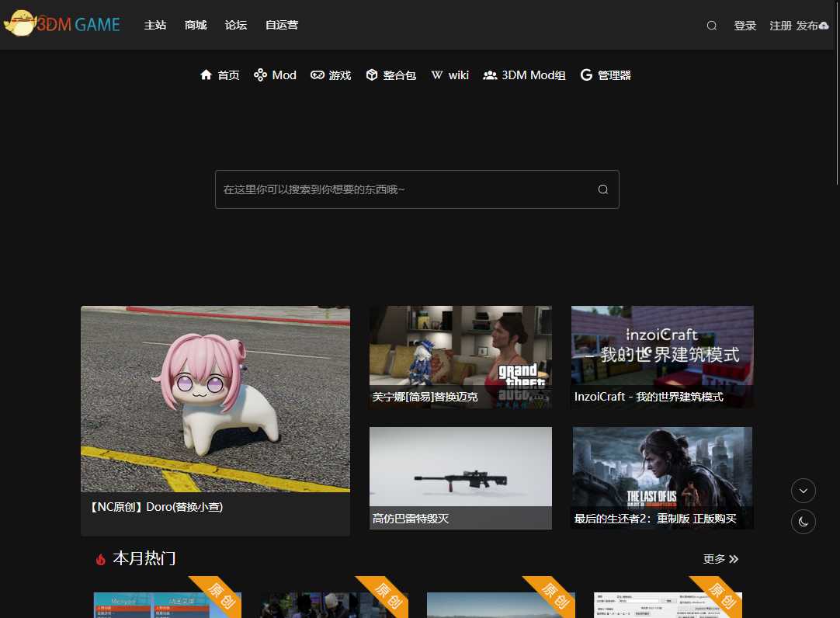Click inside the main search input field
Screen dimensions: 840x618
tap(404, 189)
